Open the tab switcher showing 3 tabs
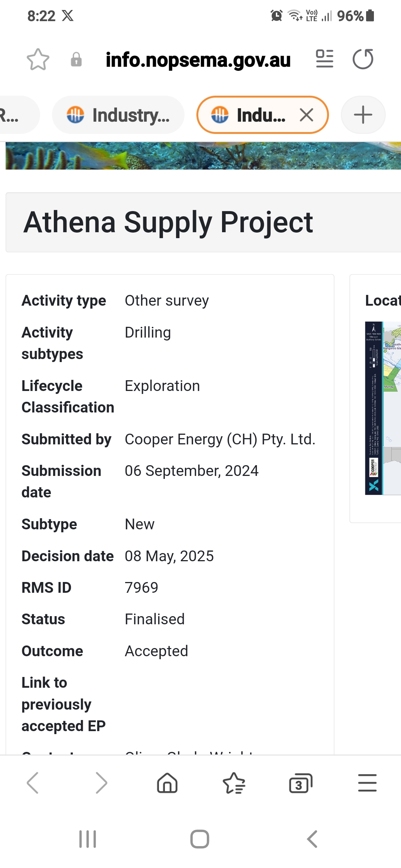 click(301, 783)
